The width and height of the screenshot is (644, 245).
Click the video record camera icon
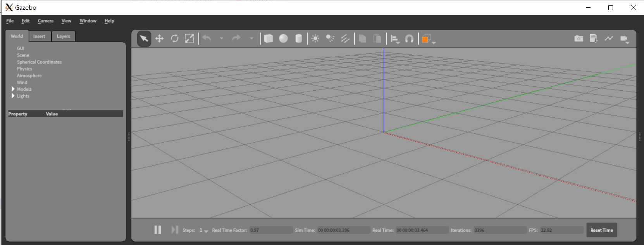(625, 39)
